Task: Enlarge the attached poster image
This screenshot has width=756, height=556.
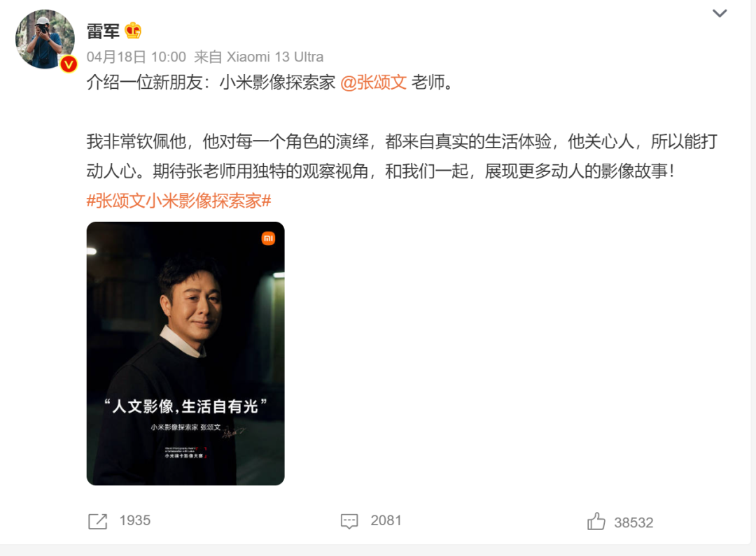Action: point(185,353)
